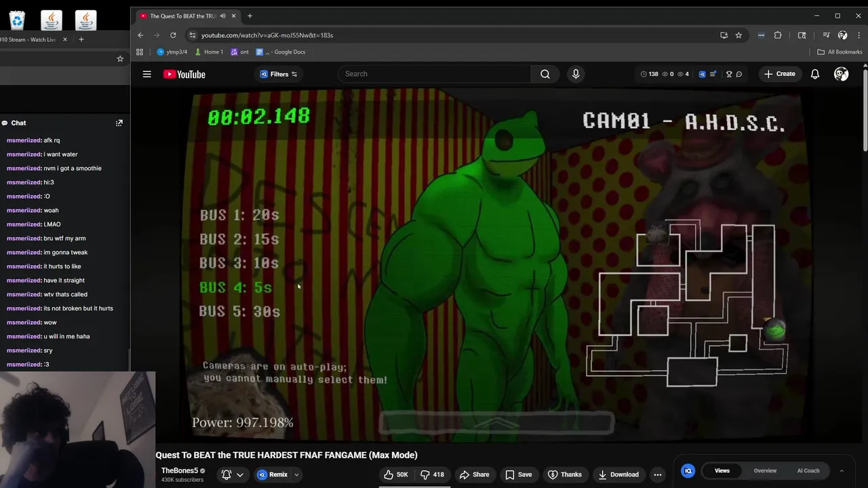Open the apps grid in bookmarks bar
Viewport: 868px width, 488px height.
[x=140, y=52]
